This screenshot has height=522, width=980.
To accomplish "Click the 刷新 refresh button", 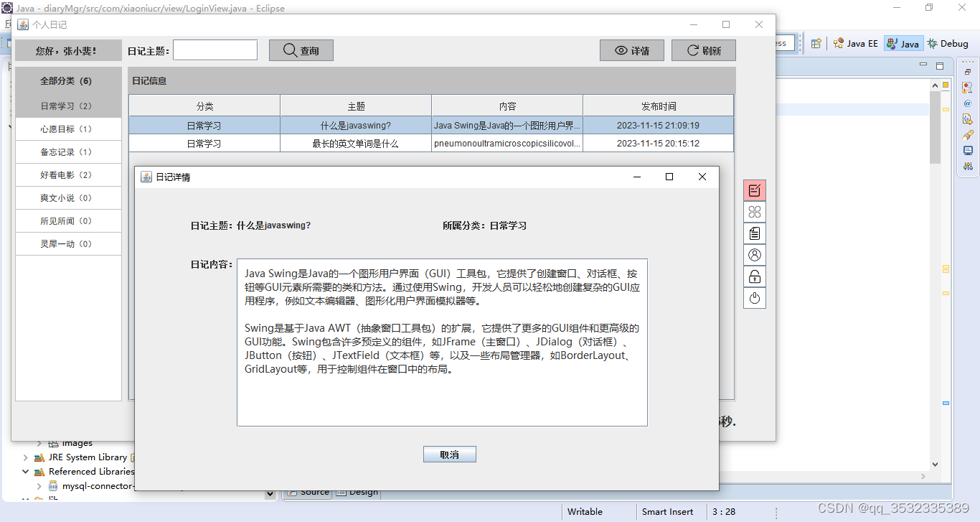I will [703, 50].
